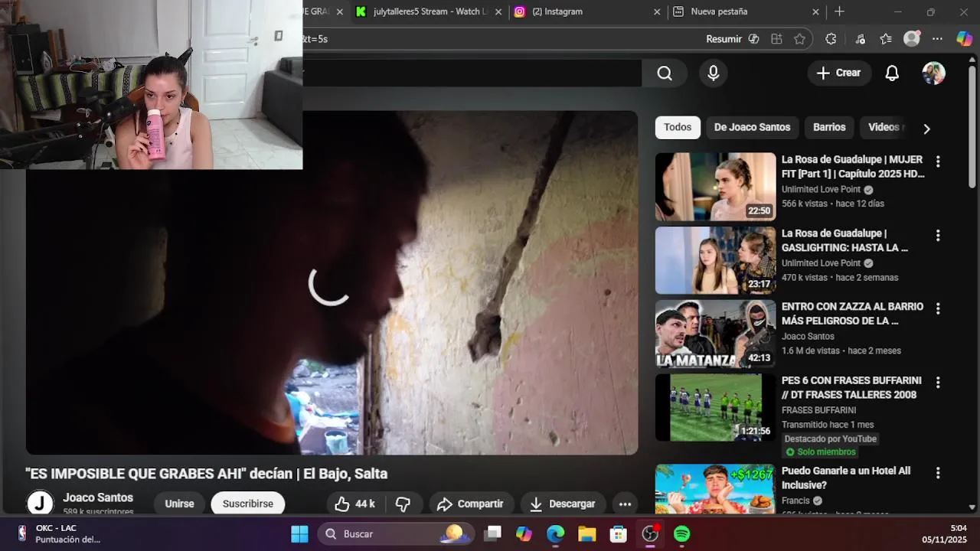Open a new browser tab with plus
This screenshot has width=980, height=551.
point(839,11)
